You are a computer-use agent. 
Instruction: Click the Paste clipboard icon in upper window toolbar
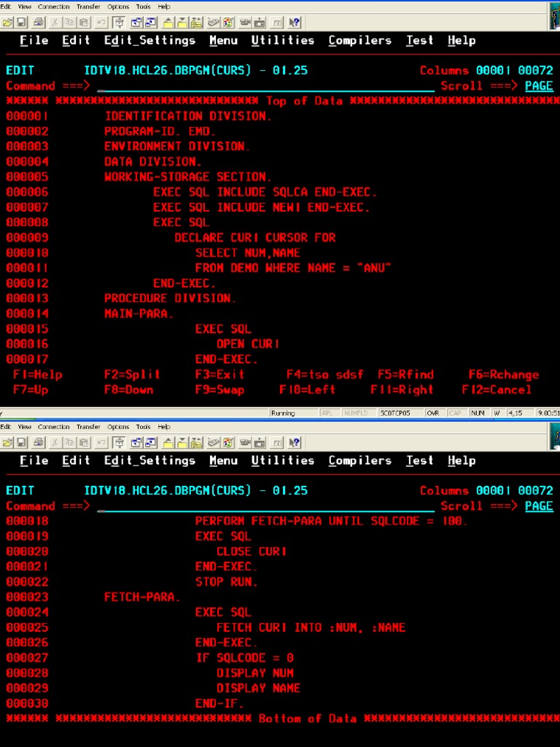(x=85, y=23)
